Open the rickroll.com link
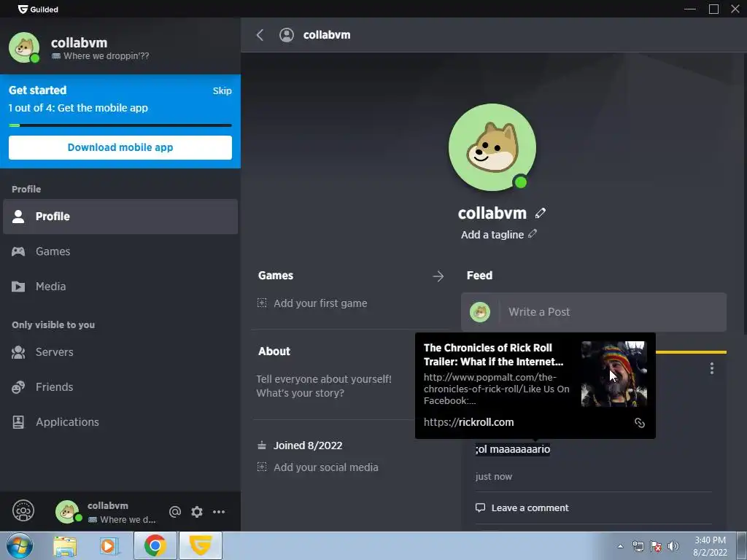The width and height of the screenshot is (747, 560). click(469, 422)
